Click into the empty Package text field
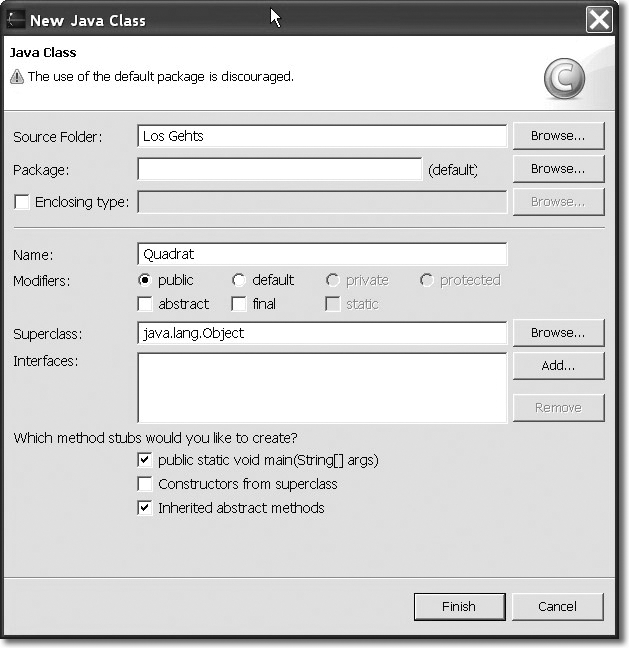 pos(279,170)
